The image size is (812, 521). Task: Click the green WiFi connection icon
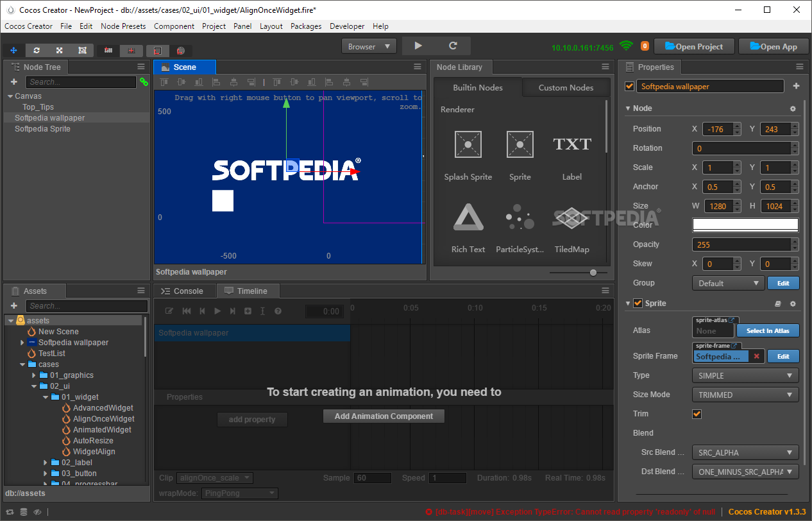click(626, 46)
